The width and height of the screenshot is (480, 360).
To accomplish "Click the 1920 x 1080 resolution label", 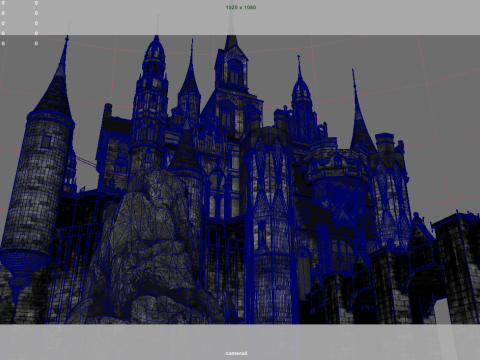I will point(241,7).
